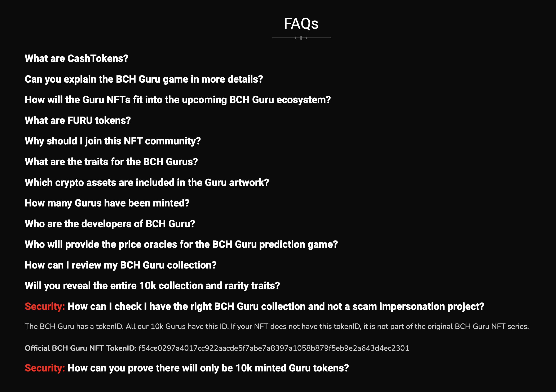The height and width of the screenshot is (392, 556).
Task: Click the FAQs section heading
Action: pyautogui.click(x=301, y=23)
